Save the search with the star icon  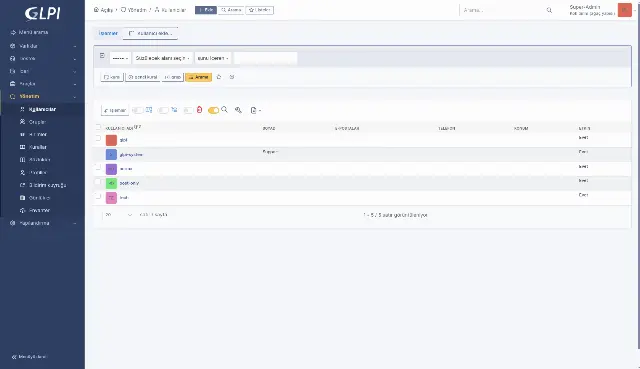coord(219,77)
